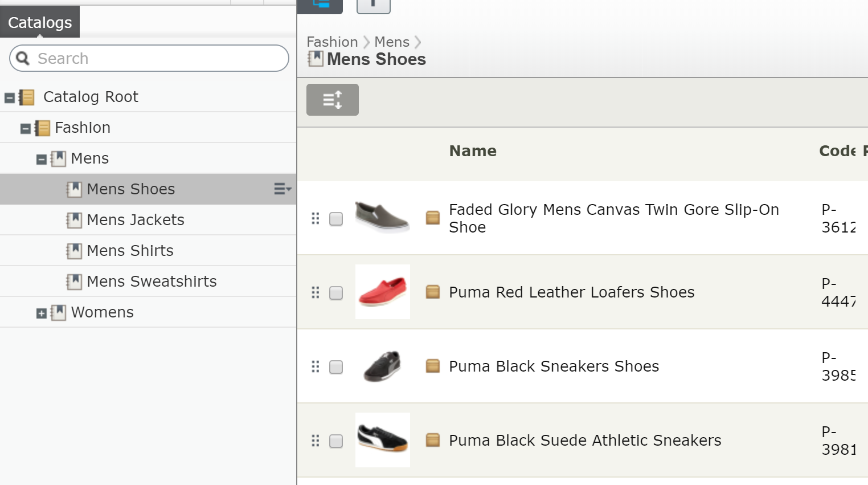The image size is (868, 485).
Task: Open the sort order tool above the product list
Action: (x=332, y=100)
